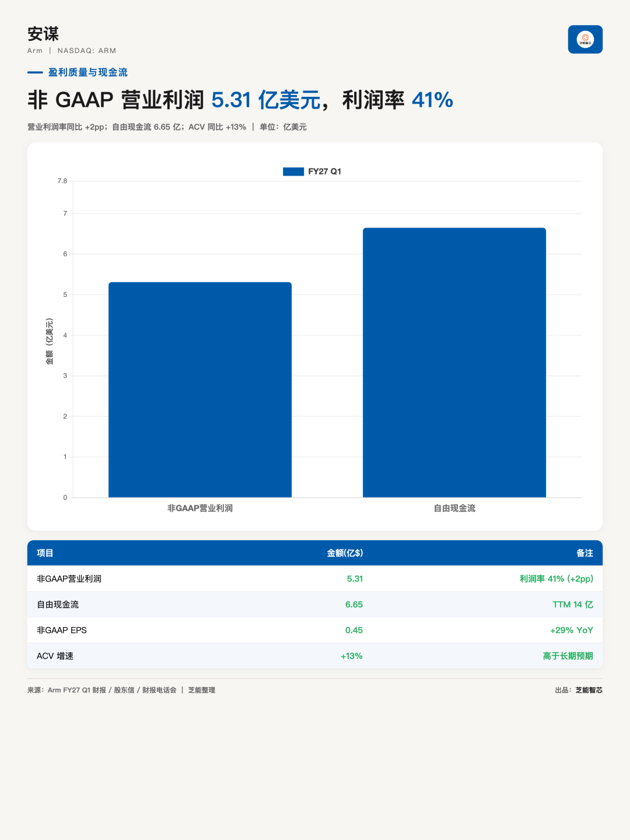Click the 芝能智芯 logo icon
Image resolution: width=630 pixels, height=840 pixels.
(585, 39)
